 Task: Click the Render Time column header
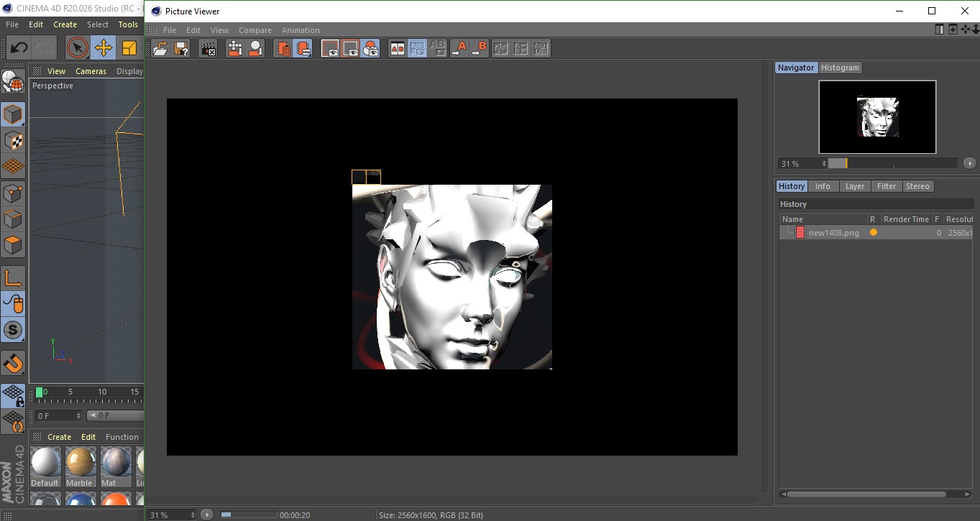[905, 219]
